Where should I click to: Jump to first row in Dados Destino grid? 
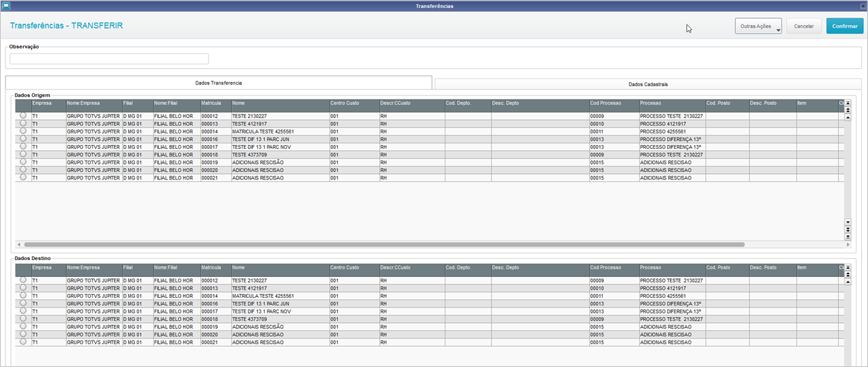click(x=847, y=267)
